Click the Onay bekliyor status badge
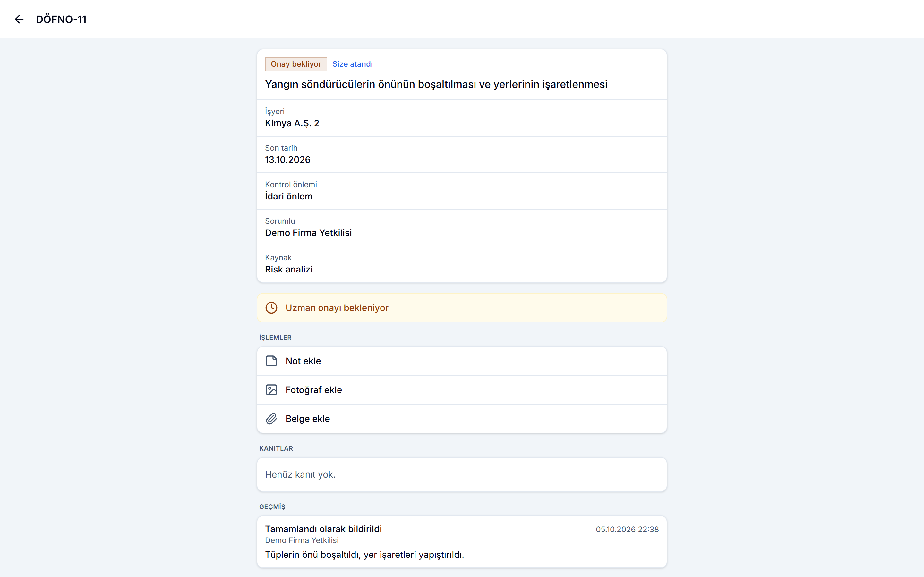This screenshot has height=577, width=924. 296,64
